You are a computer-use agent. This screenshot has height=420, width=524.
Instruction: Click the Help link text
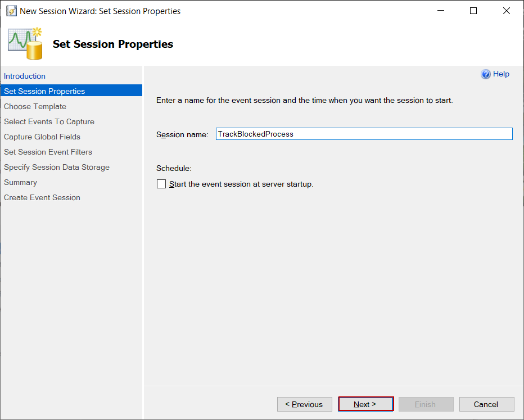501,74
